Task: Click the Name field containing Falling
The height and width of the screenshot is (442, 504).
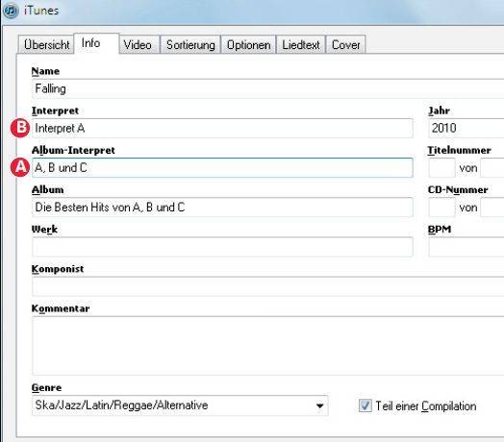Action: click(268, 88)
